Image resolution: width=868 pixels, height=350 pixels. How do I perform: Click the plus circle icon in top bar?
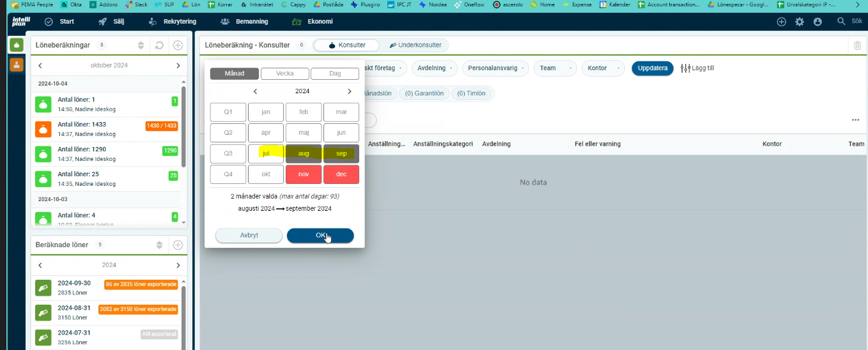coord(781,22)
